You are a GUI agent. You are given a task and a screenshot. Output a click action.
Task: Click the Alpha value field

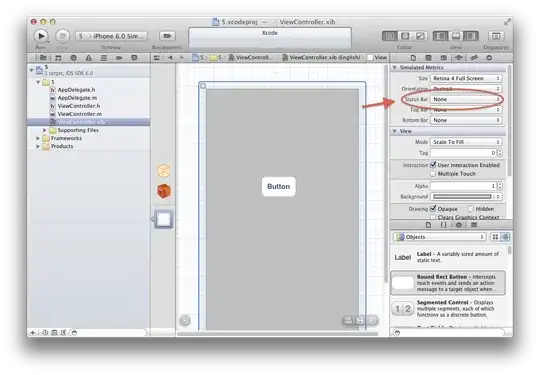(463, 186)
